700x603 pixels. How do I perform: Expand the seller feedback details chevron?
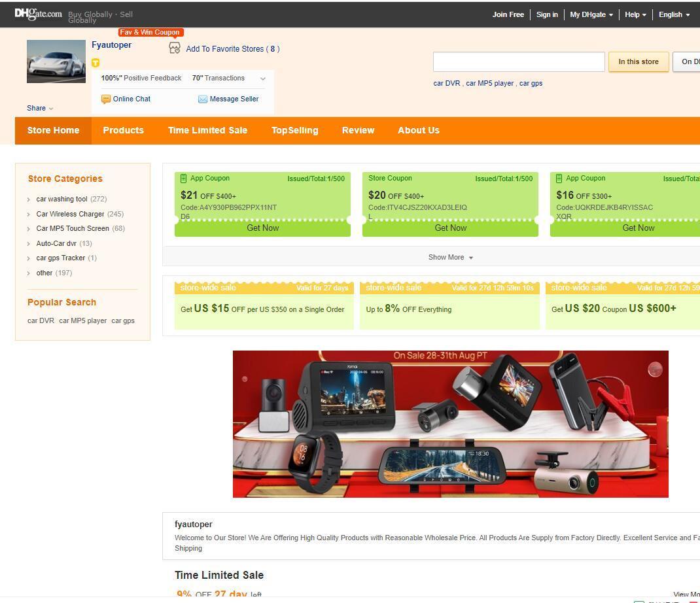pos(262,78)
